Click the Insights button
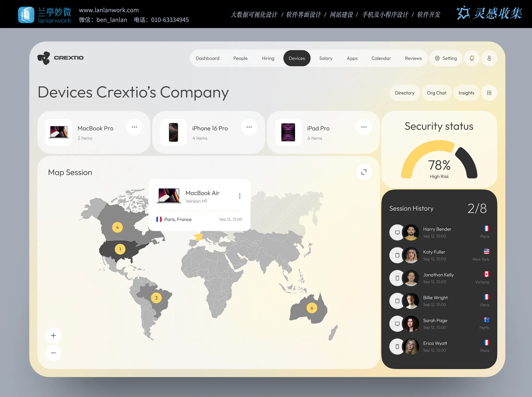532x397 pixels. [x=466, y=93]
